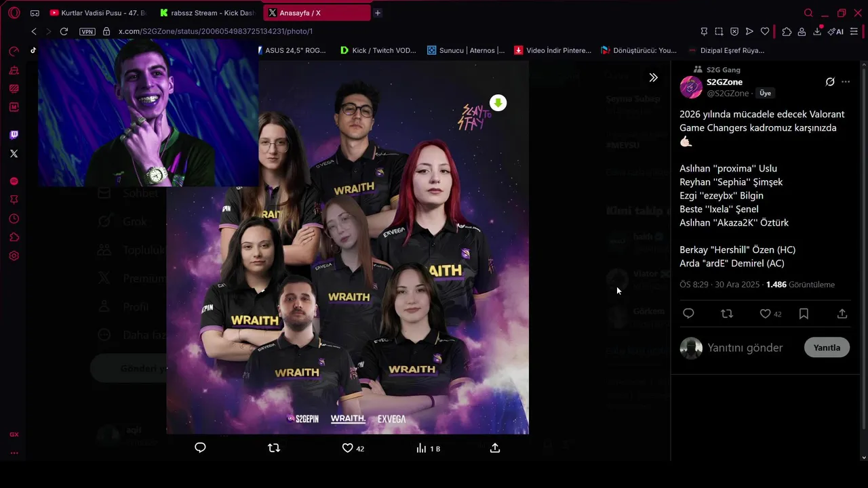
Task: Open the S2GZone profile avatar
Action: tap(691, 87)
